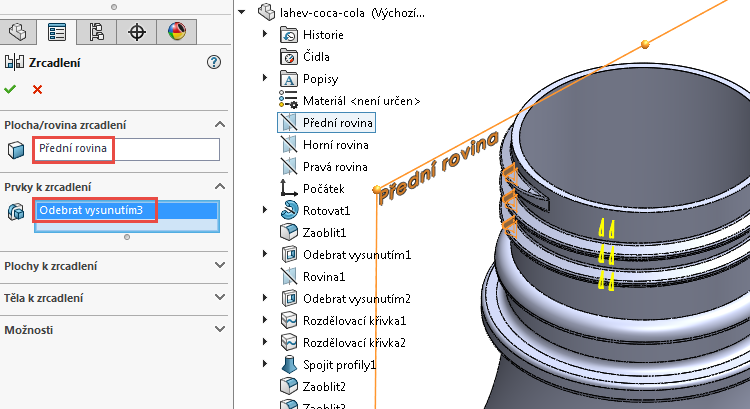Select the Rotovat1 revolve icon
Viewport: 750px width, 409px height.
pyautogui.click(x=289, y=210)
